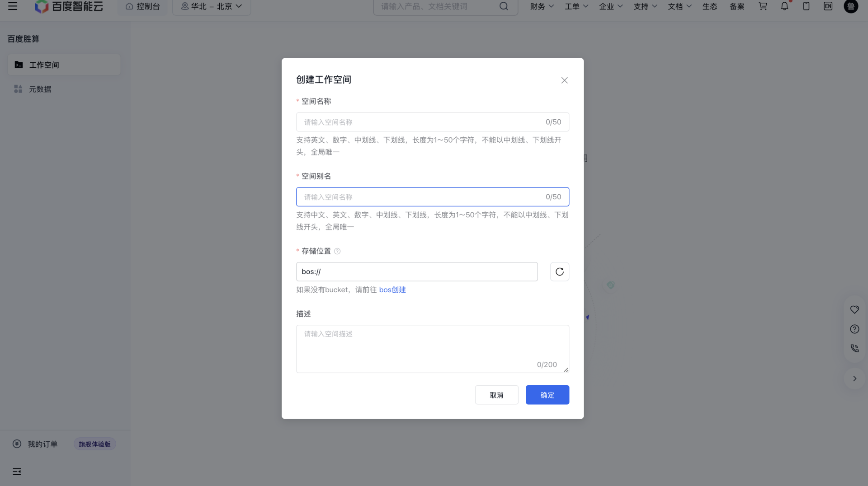Close the create workspace dialog
This screenshot has height=486, width=868.
coord(564,80)
